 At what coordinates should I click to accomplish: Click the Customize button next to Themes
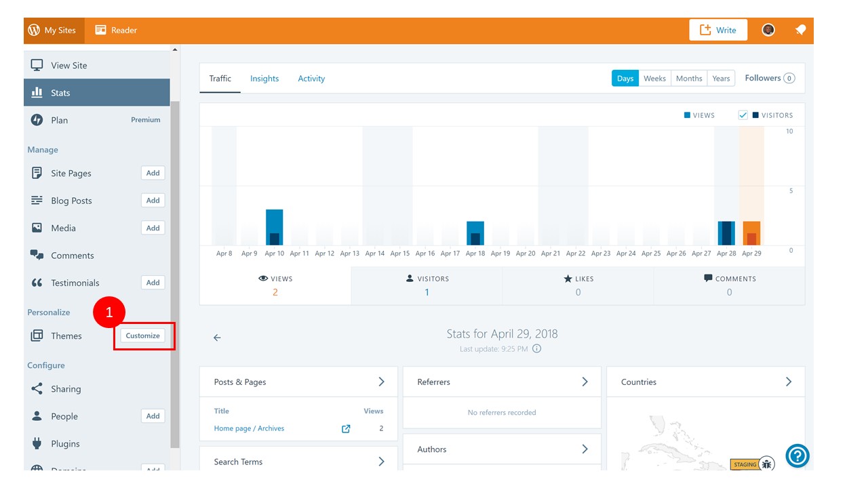coord(142,335)
